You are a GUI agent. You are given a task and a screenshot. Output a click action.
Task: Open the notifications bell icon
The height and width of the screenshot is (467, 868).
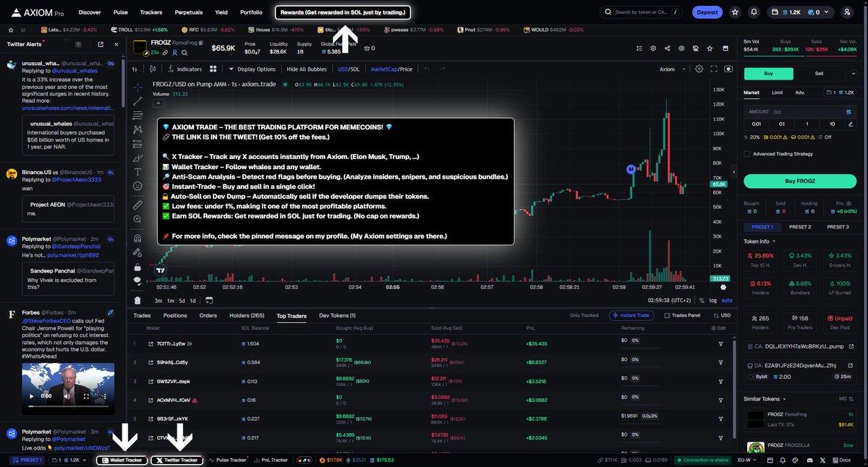tap(755, 12)
